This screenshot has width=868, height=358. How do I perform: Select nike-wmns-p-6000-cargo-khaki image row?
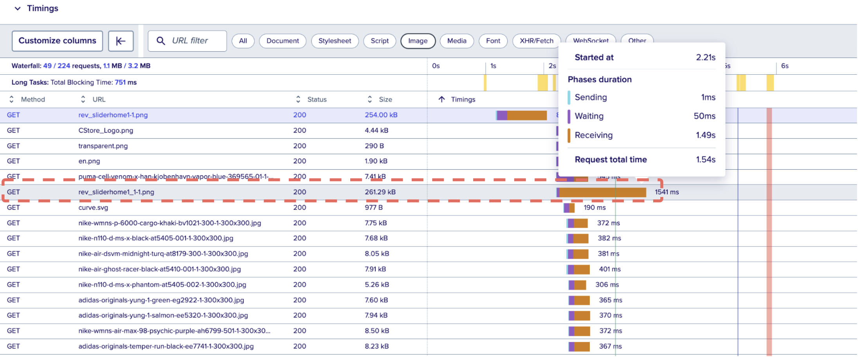coord(429,223)
